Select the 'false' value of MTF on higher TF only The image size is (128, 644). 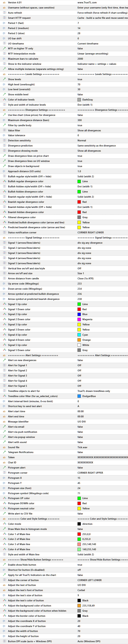click(80, 49)
